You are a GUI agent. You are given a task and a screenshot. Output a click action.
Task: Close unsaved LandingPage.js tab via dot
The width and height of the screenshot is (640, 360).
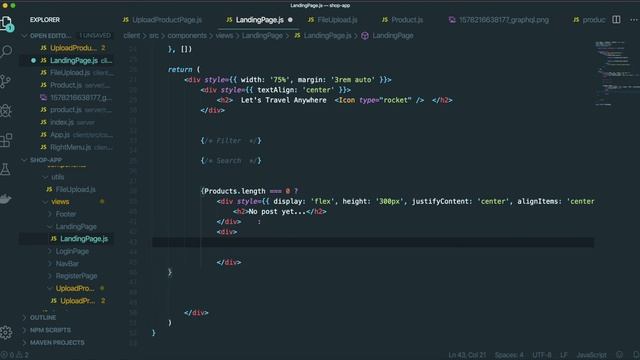[x=290, y=20]
